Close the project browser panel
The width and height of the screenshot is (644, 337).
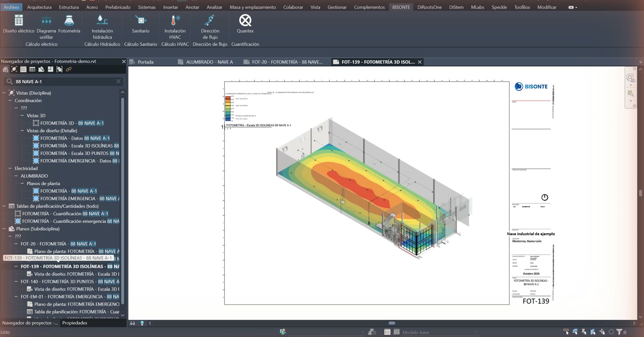pyautogui.click(x=124, y=62)
